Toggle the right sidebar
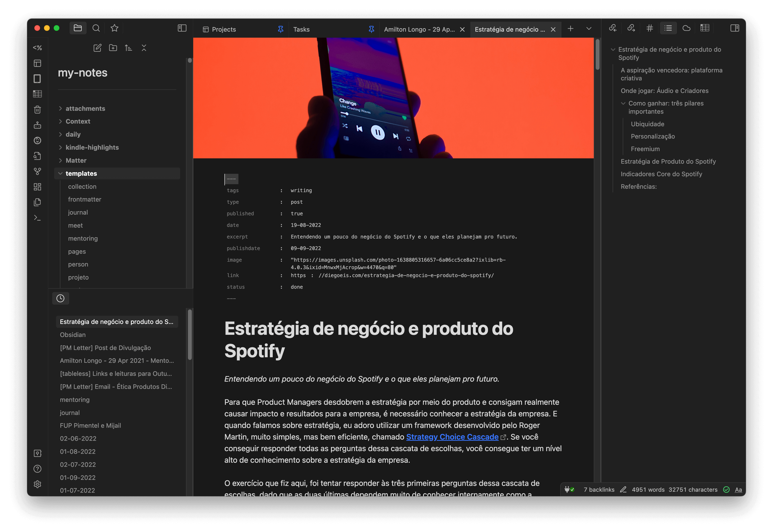 (734, 28)
